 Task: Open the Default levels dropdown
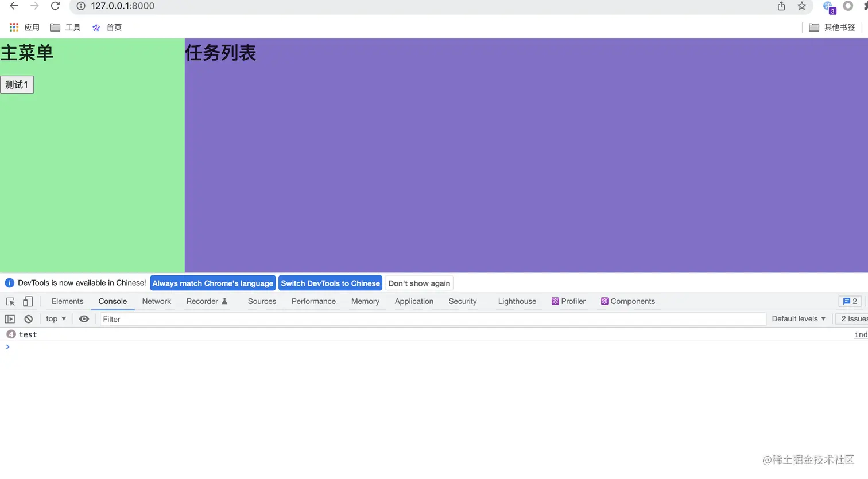[799, 319]
